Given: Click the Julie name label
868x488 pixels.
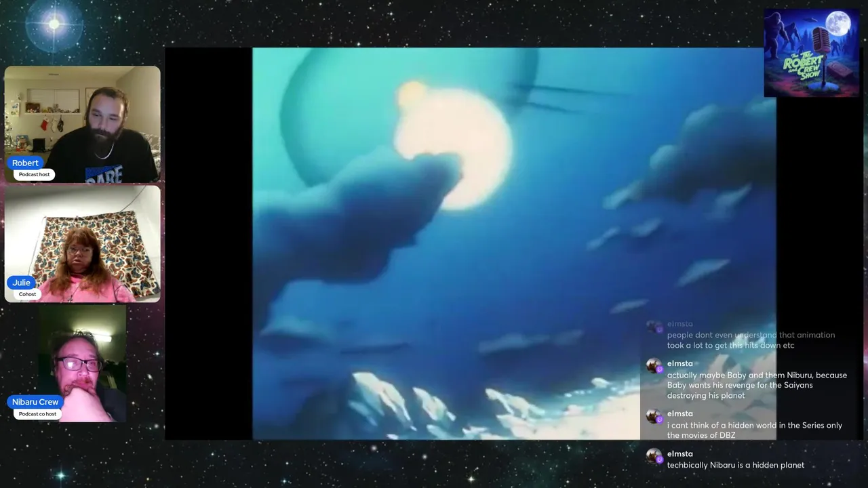Looking at the screenshot, I should pos(21,283).
